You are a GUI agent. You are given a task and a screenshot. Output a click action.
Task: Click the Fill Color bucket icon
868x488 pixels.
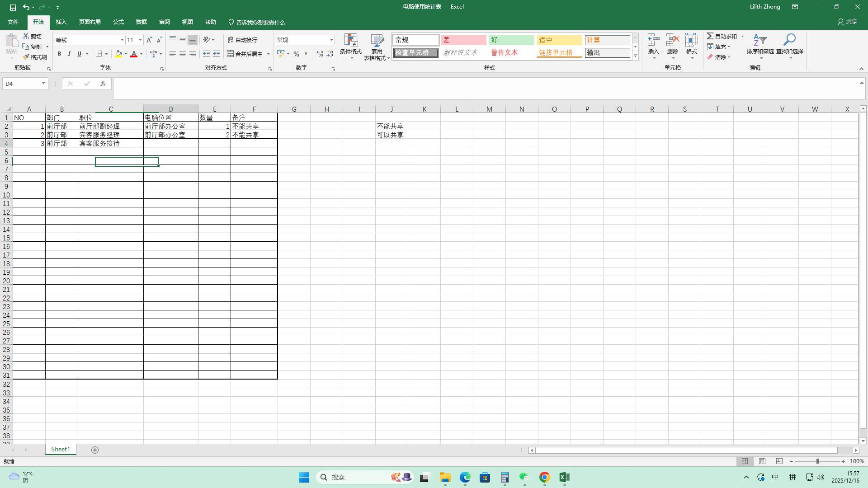118,54
